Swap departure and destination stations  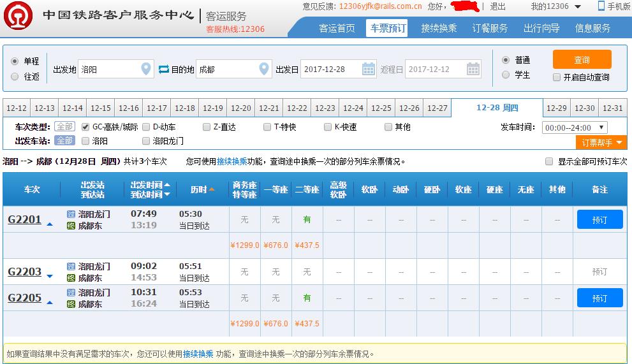[x=164, y=69]
